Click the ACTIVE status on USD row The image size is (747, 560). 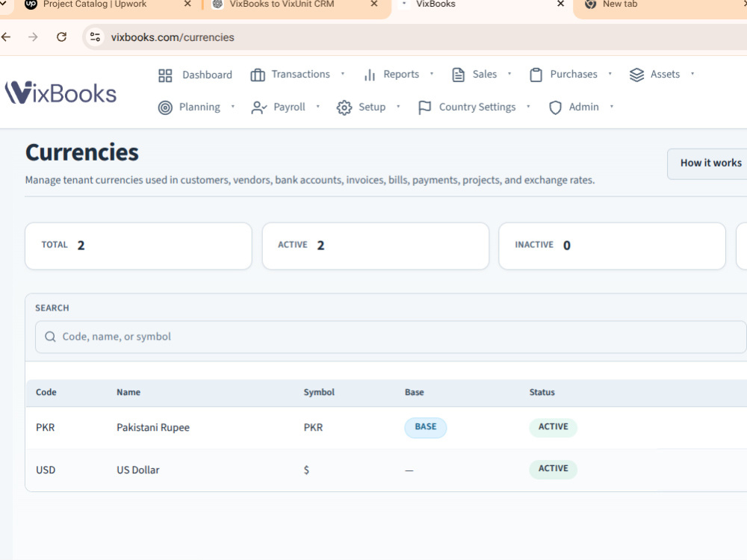[553, 469]
